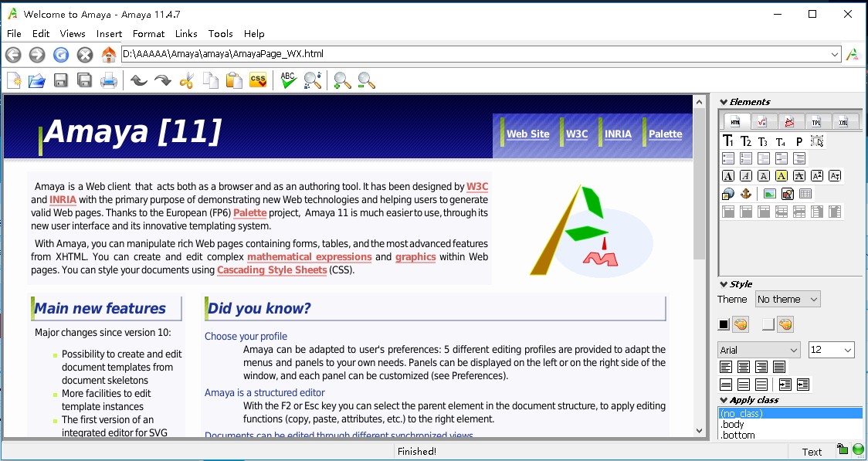Align text to the left
The image size is (868, 461).
click(725, 367)
